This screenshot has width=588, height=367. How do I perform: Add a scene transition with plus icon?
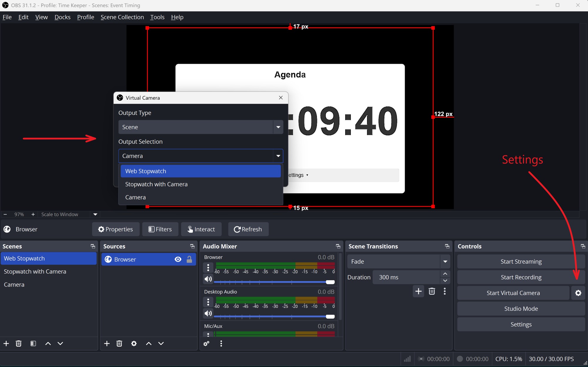pyautogui.click(x=418, y=291)
